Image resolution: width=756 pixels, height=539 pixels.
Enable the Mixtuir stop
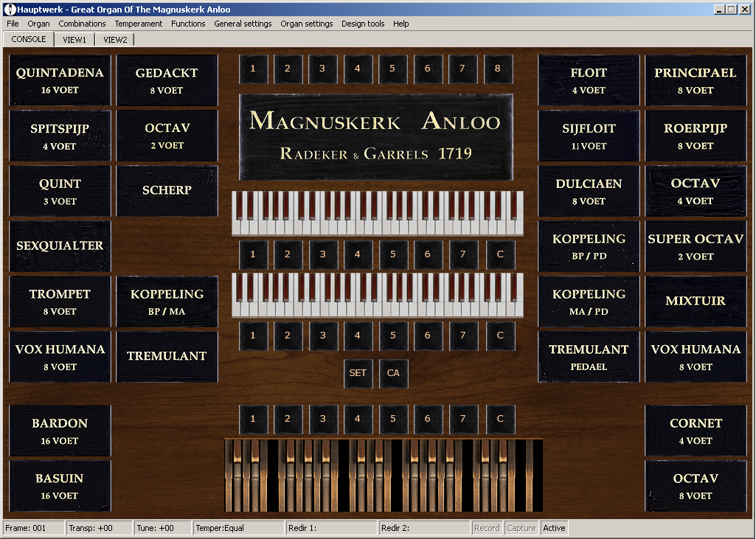point(696,302)
